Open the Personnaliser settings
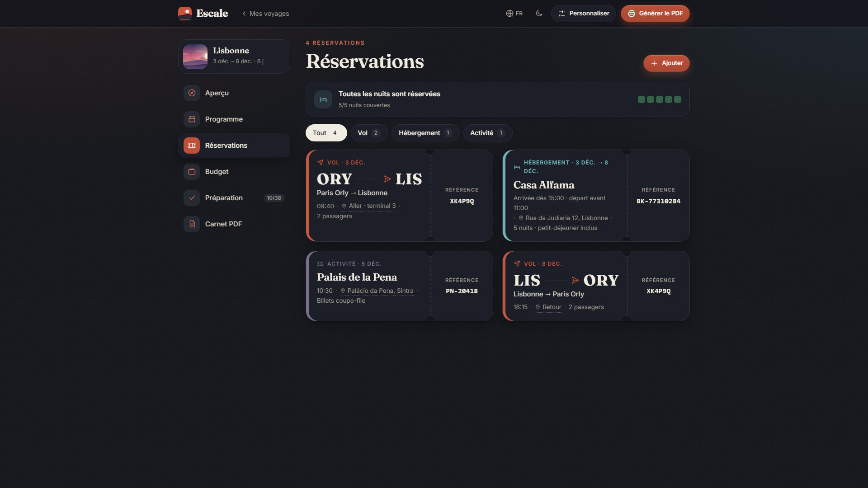This screenshot has height=488, width=868. (x=583, y=13)
